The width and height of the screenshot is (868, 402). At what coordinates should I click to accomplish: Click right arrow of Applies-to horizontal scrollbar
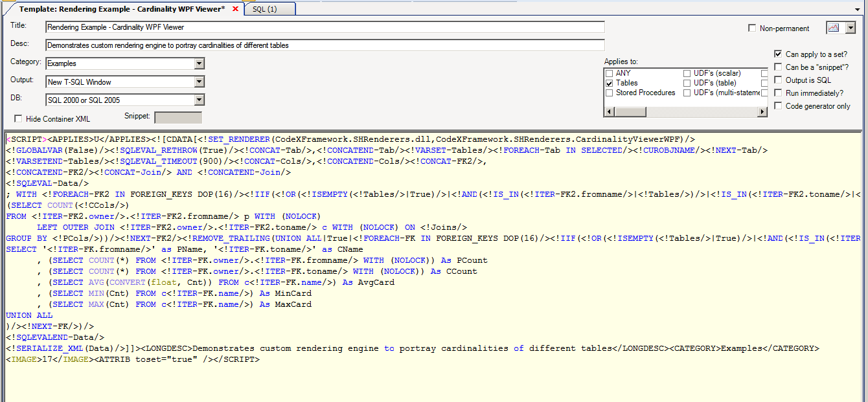762,111
